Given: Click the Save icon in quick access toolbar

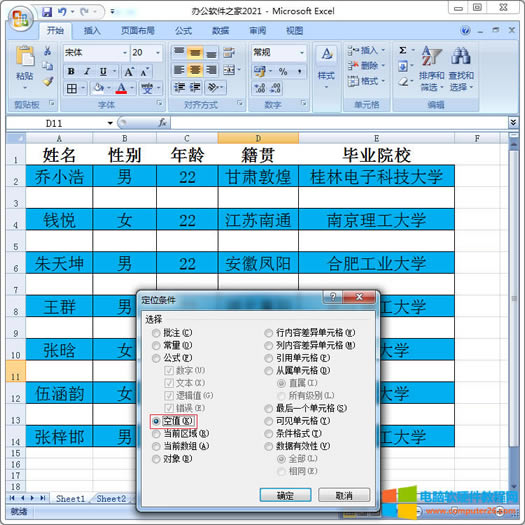Looking at the screenshot, I should [x=47, y=12].
